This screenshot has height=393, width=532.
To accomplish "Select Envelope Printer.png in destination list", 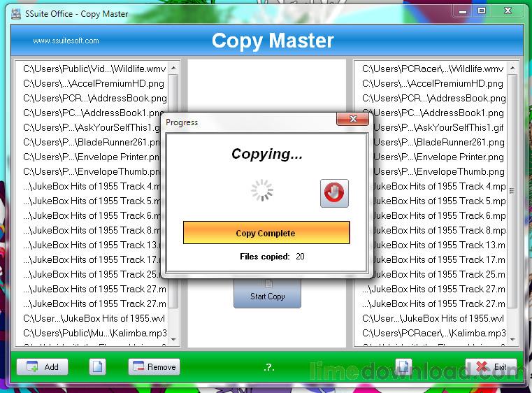I will (440, 157).
